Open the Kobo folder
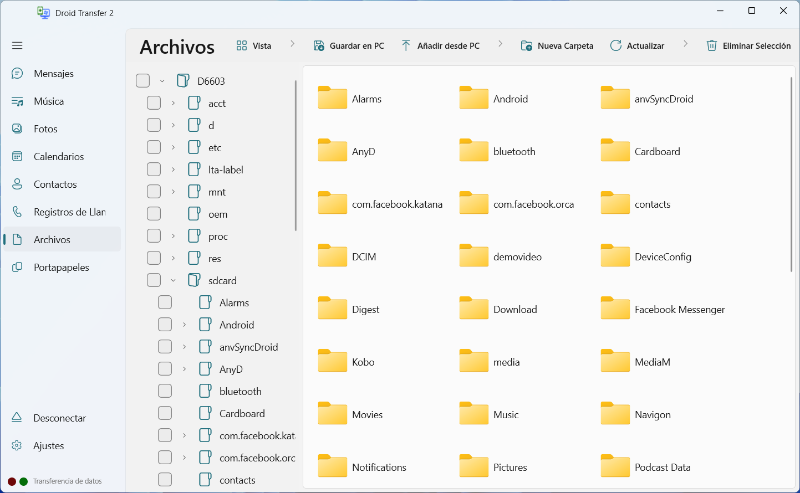Image resolution: width=800 pixels, height=493 pixels. pyautogui.click(x=346, y=361)
